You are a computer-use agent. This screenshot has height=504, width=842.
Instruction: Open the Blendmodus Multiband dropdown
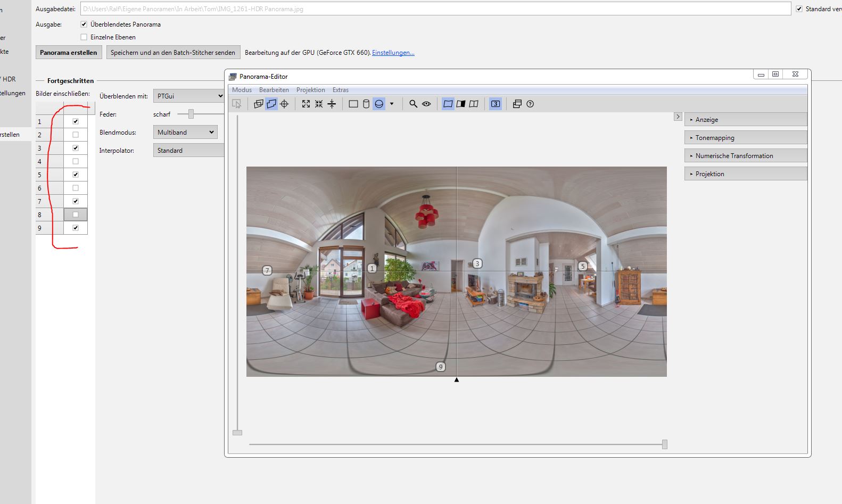tap(185, 133)
